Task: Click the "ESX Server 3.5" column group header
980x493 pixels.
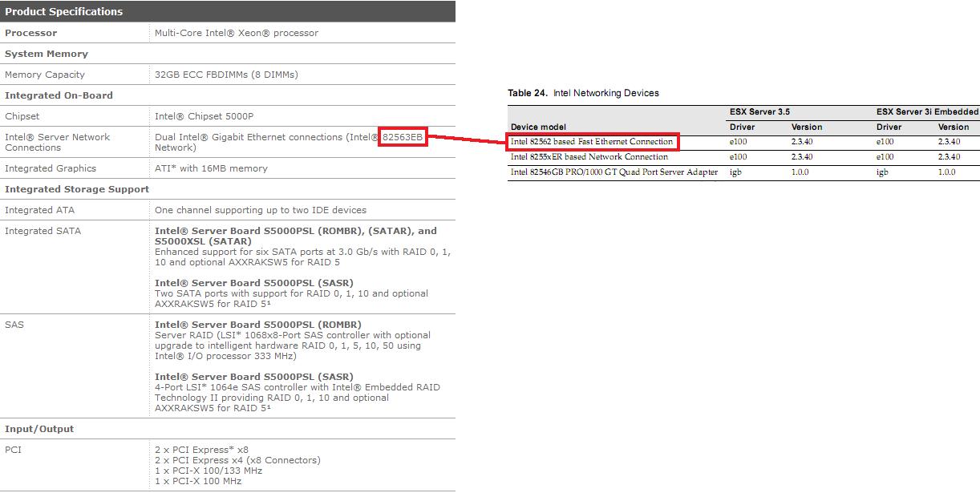Action: (x=759, y=111)
